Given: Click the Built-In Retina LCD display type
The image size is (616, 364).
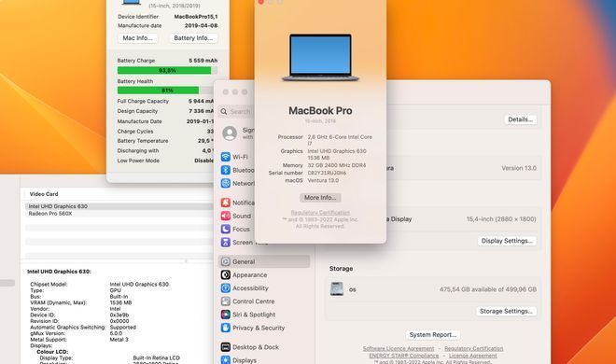Looking at the screenshot, I should click(x=157, y=357).
